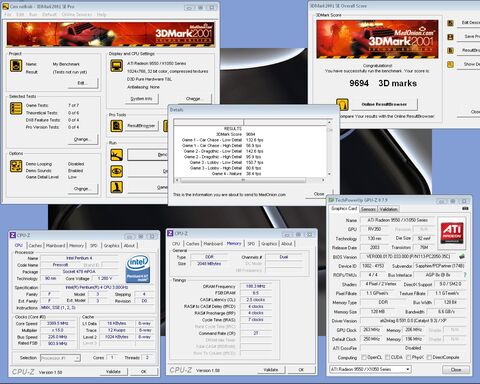
Task: Click the Core Speed value in CPU-Z
Action: [x=58, y=324]
